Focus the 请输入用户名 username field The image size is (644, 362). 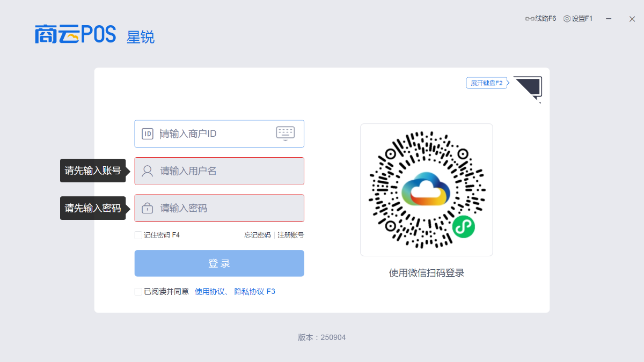tap(225, 171)
